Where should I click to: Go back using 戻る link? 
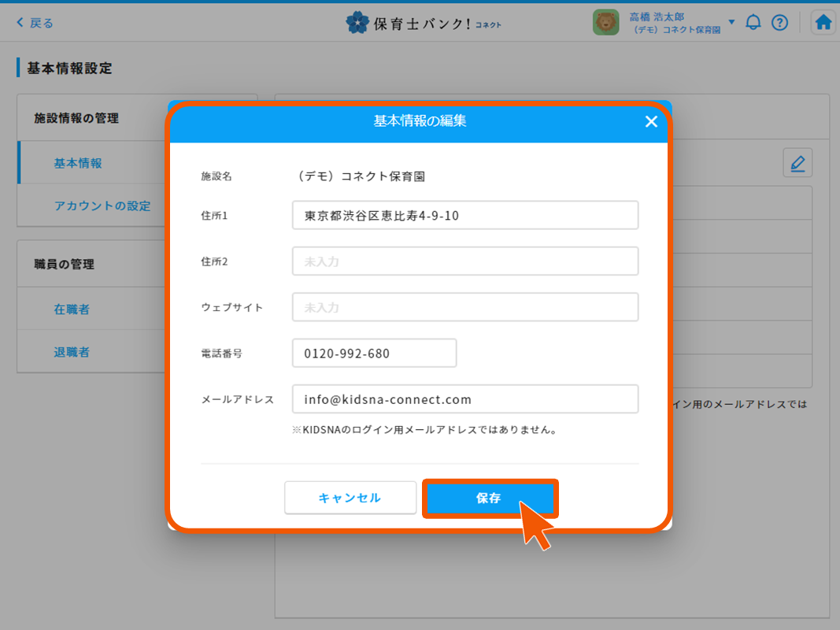[x=35, y=23]
